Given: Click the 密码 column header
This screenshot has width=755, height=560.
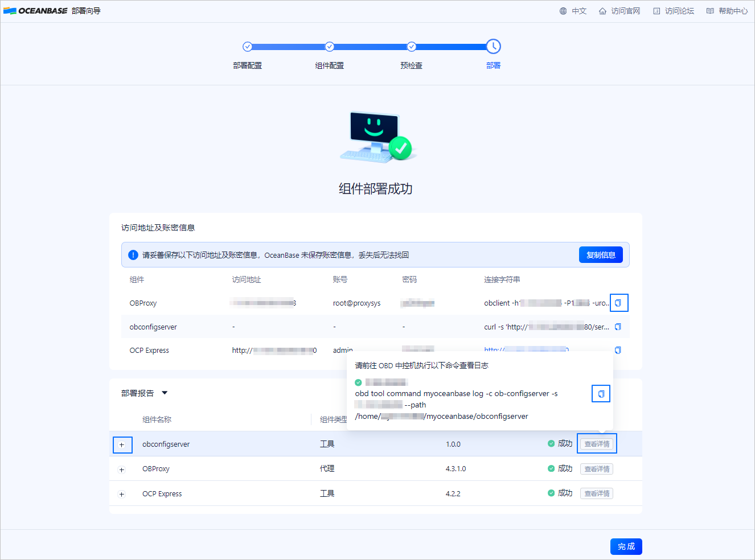Looking at the screenshot, I should pyautogui.click(x=409, y=279).
